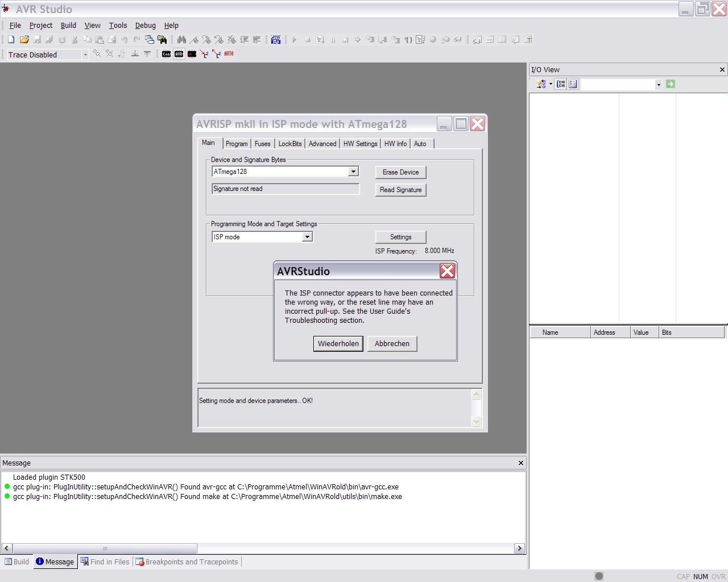Open a file with the folder icon

[x=24, y=39]
